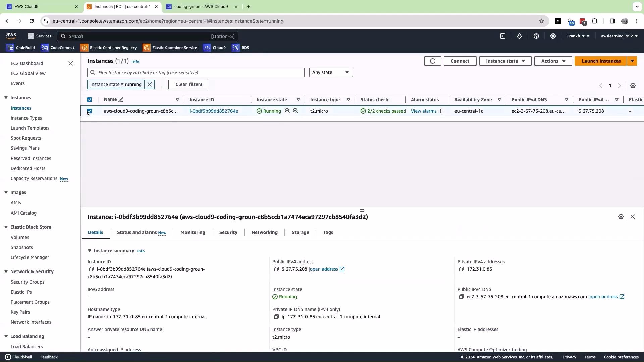Close the instance details panel
This screenshot has height=362, width=644.
coord(633,217)
